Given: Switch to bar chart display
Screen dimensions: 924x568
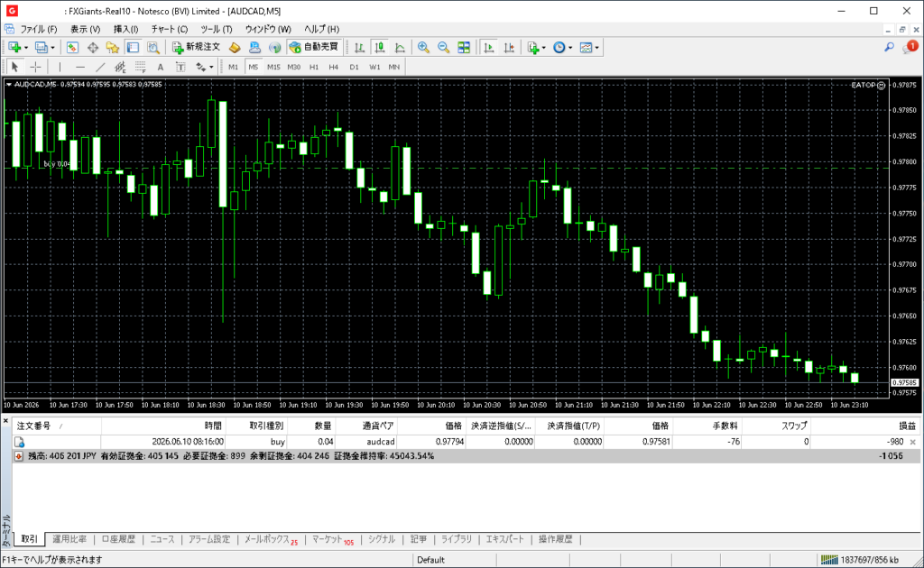Looking at the screenshot, I should click(359, 48).
